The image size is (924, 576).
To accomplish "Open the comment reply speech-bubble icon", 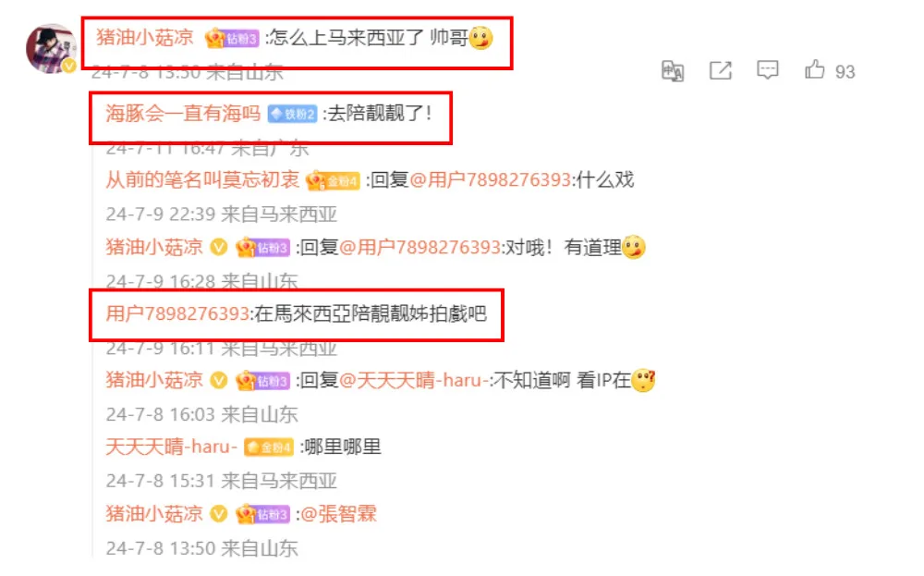I will [767, 70].
